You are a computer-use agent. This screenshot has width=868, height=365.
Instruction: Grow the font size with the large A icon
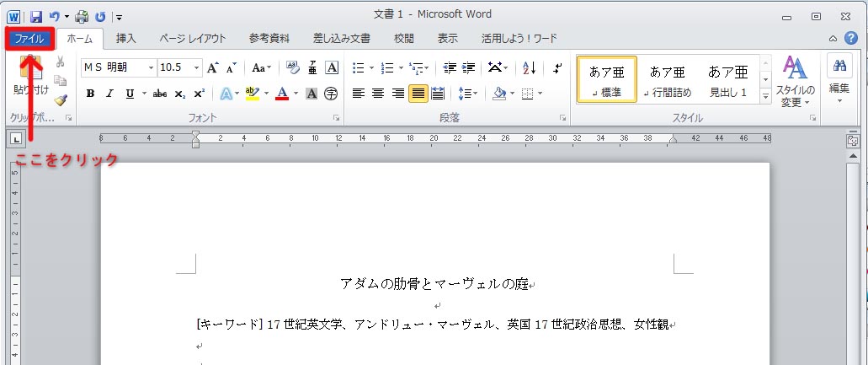point(213,67)
